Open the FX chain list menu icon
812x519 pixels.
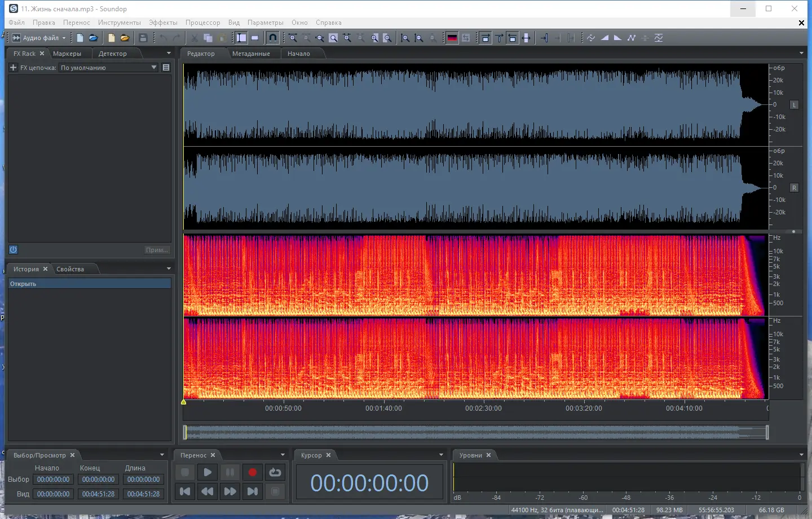click(x=166, y=68)
